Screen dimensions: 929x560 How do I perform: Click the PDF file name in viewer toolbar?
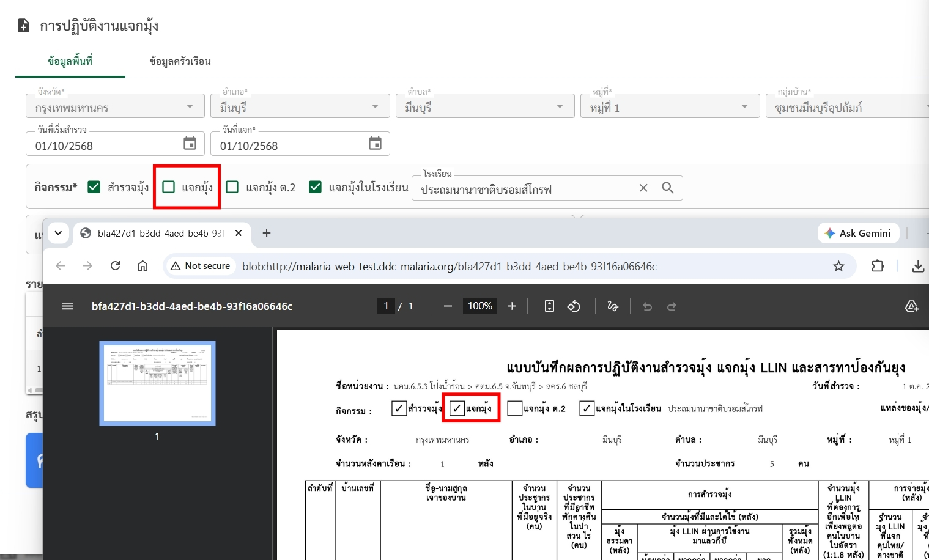[x=192, y=306]
